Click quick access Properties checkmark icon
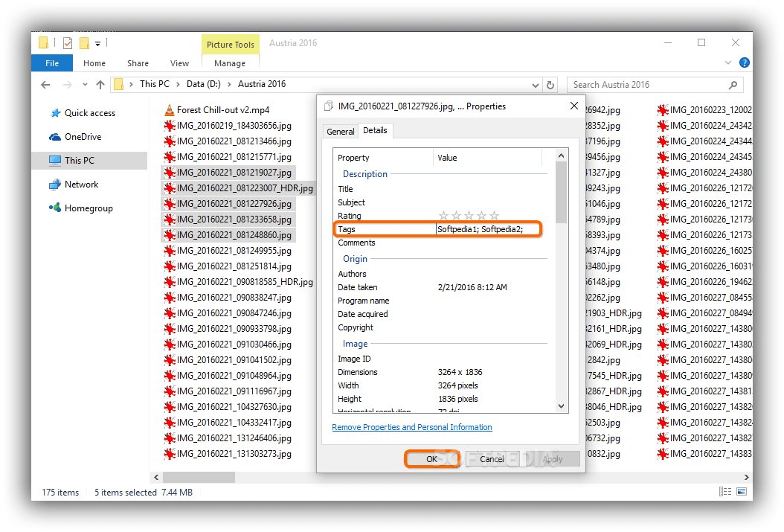The width and height of the screenshot is (784, 532). point(68,43)
